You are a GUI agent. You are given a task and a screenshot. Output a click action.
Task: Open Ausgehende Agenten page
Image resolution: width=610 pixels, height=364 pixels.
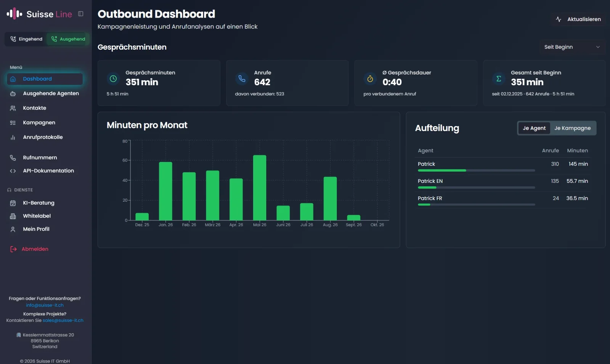[x=45, y=93]
